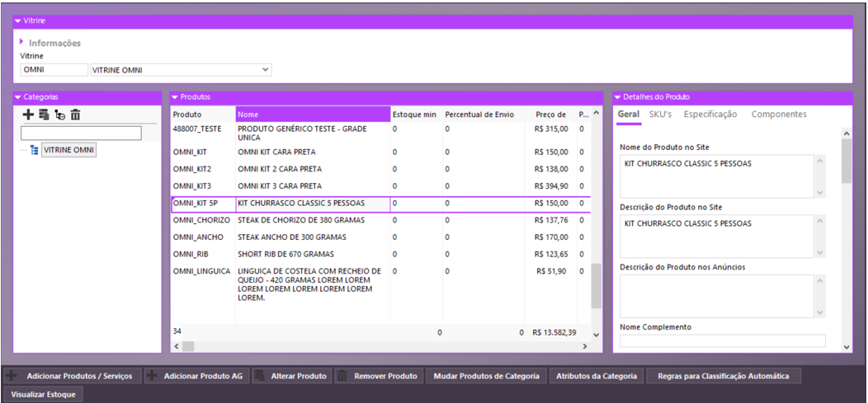Select the 488007_TESTE product row

point(380,133)
